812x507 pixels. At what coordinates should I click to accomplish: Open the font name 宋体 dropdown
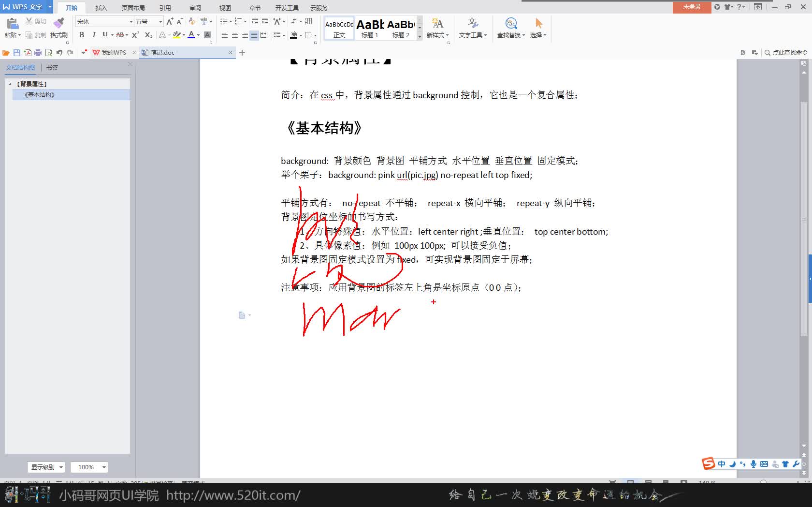(x=130, y=22)
